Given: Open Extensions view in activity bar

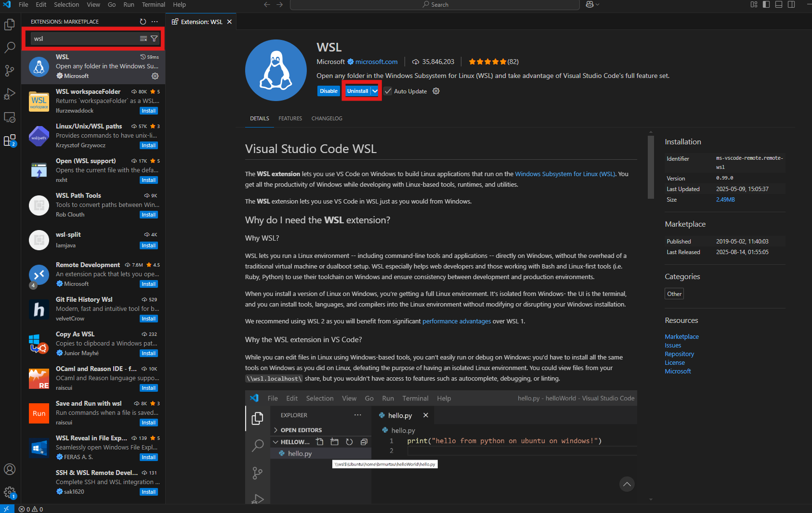Looking at the screenshot, I should click(10, 141).
